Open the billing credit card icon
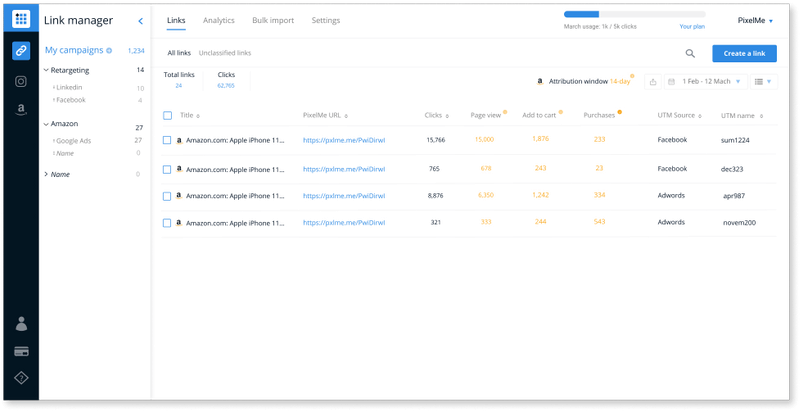The image size is (800, 411). coord(21,351)
